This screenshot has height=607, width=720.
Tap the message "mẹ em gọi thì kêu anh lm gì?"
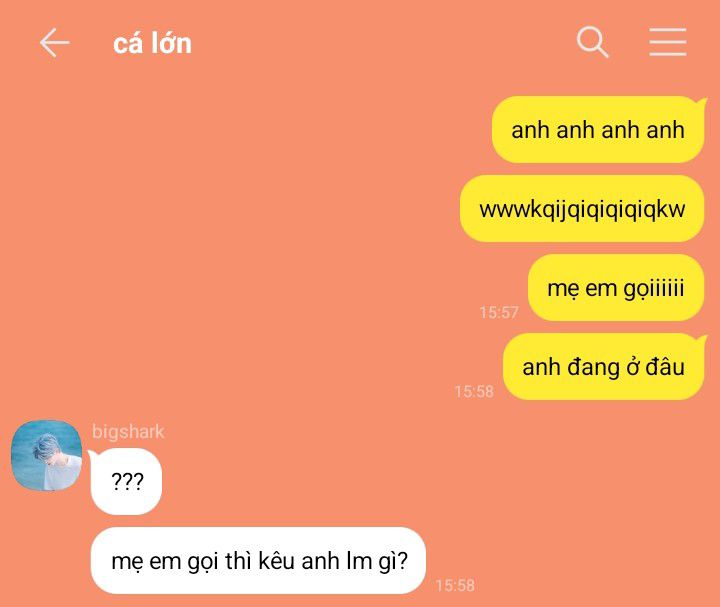pos(259,561)
